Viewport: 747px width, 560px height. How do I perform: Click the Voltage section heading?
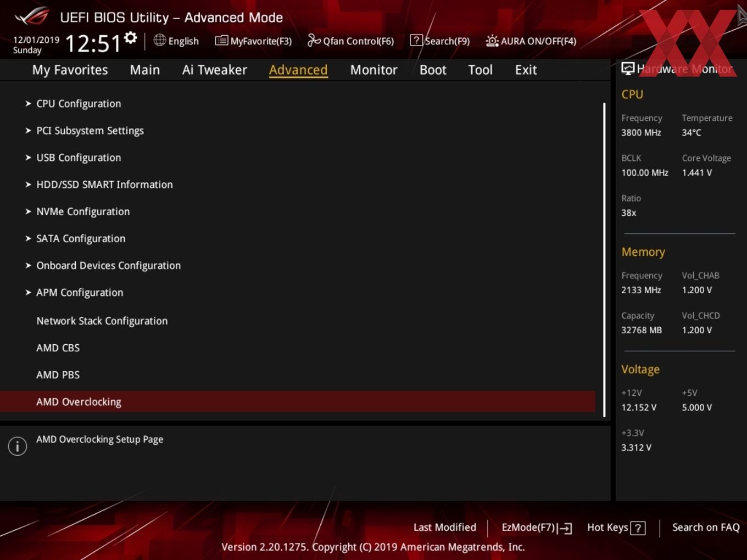tap(640, 369)
